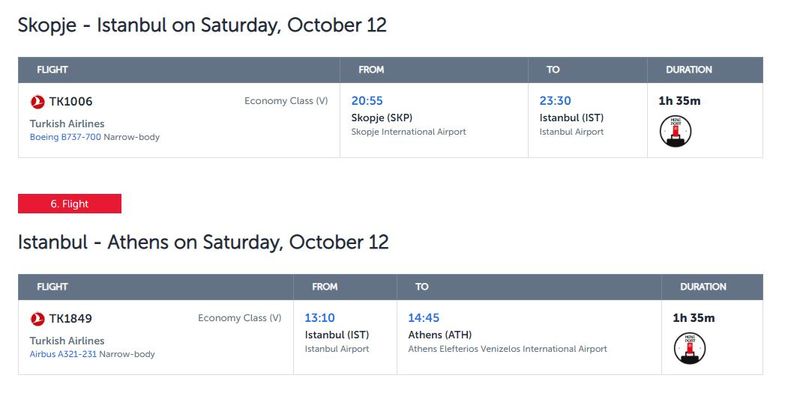Select the red 6. Flight label
This screenshot has width=800, height=402.
coord(69,204)
